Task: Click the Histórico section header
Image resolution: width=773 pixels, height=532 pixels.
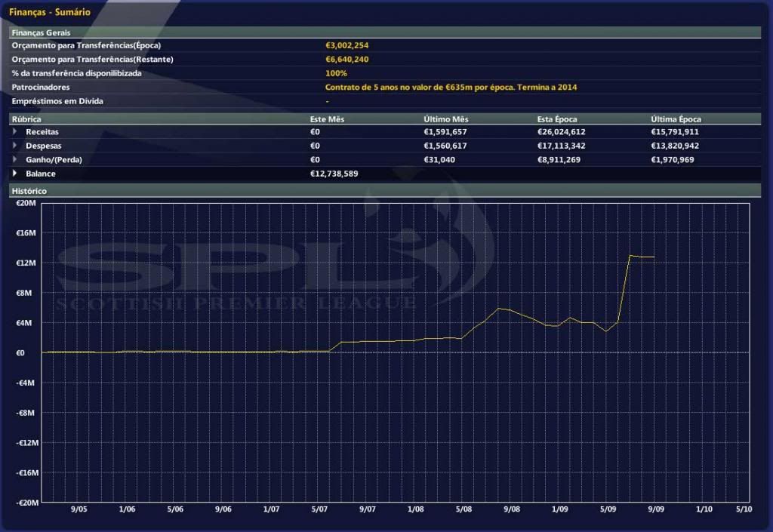Action: click(29, 191)
